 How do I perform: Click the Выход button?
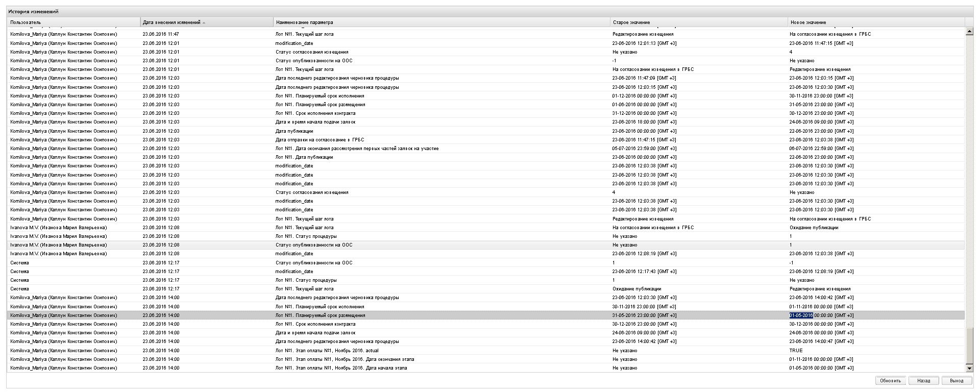coord(957,381)
